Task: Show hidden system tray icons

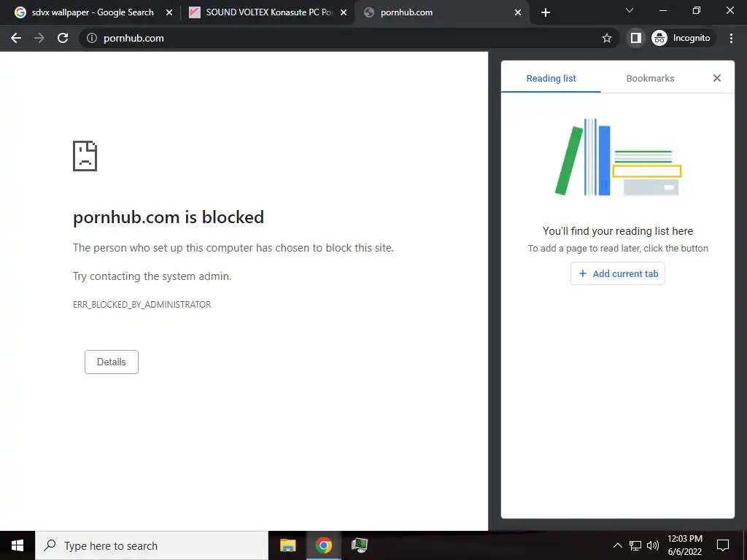Action: [617, 545]
